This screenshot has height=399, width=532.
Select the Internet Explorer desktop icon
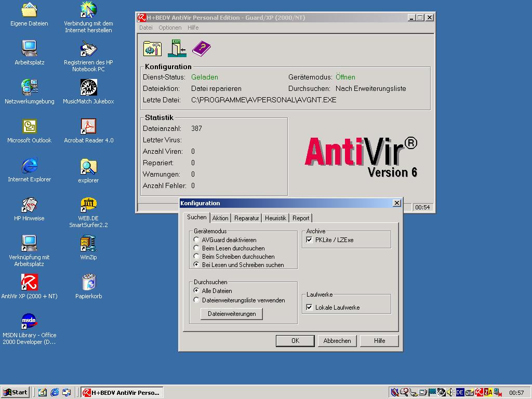(29, 170)
